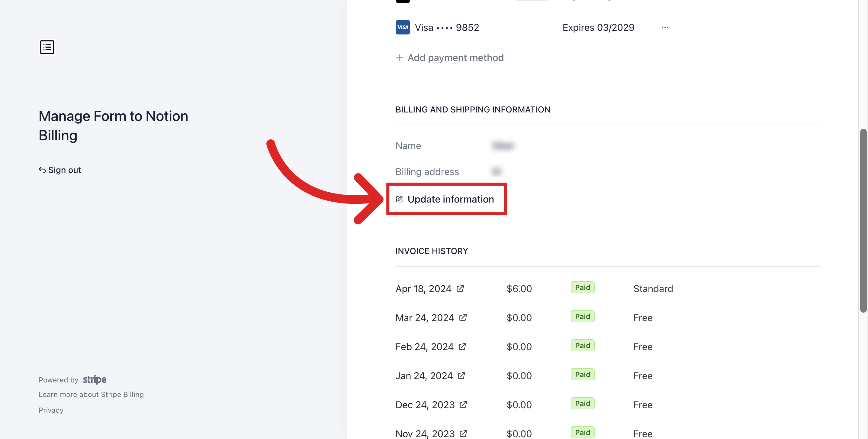Click the vertical page scrollbar thumb
Screen dimensions: 868x439
(863, 221)
